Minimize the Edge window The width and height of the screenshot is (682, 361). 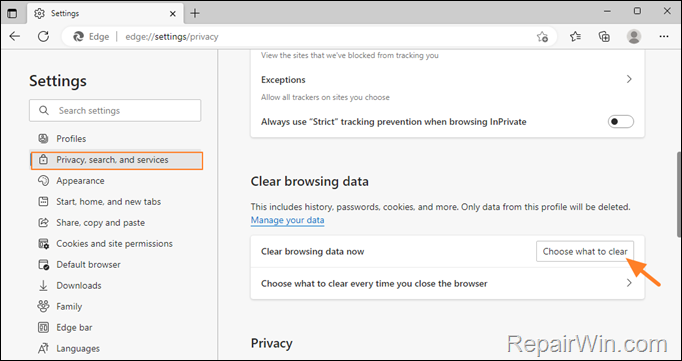(608, 11)
